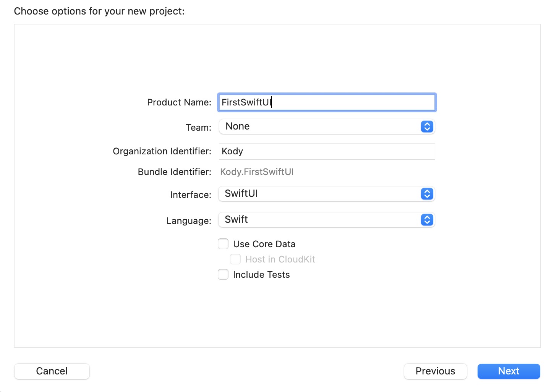Enable the Use Core Data checkbox

(x=223, y=244)
